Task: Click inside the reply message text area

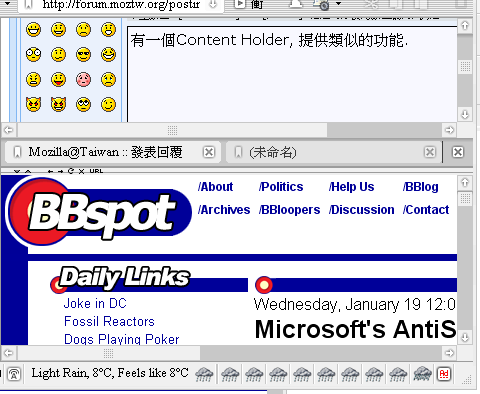Action: [x=292, y=74]
